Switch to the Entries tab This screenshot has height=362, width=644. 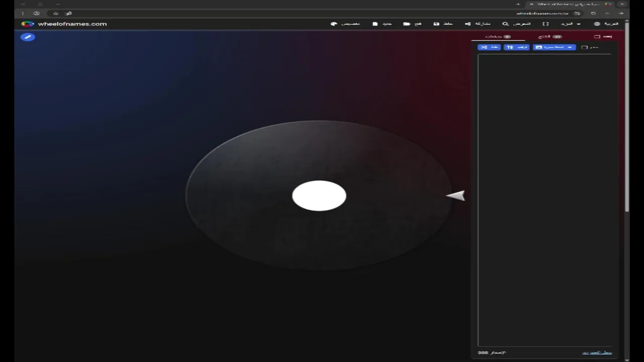(x=498, y=37)
